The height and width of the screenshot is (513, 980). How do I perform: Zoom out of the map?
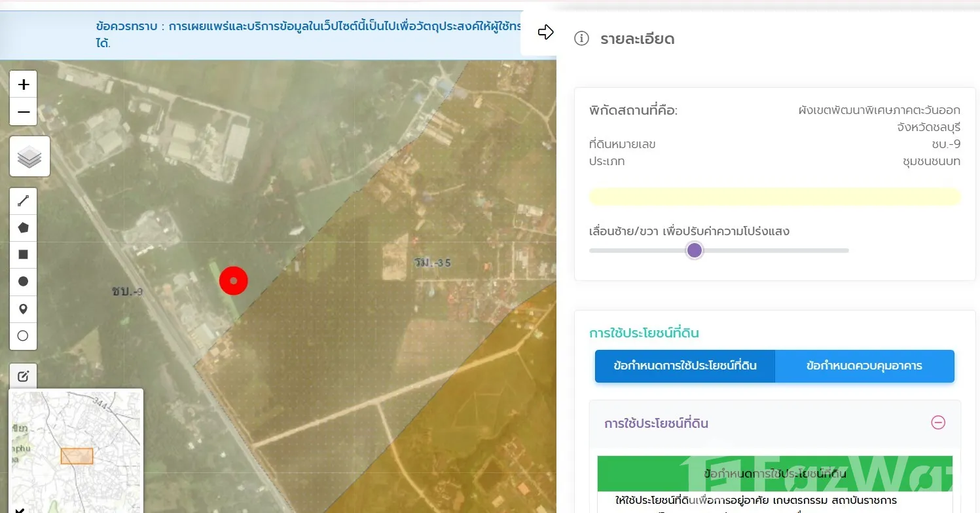tap(24, 112)
